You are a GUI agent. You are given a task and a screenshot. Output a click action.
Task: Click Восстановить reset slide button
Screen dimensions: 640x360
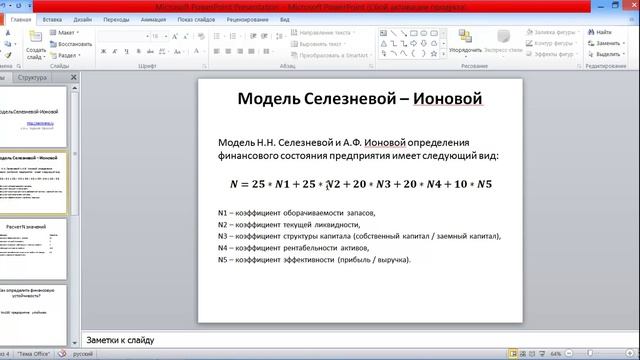71,44
